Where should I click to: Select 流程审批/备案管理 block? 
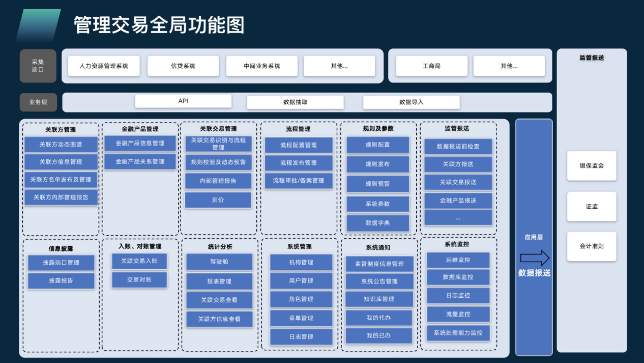pyautogui.click(x=299, y=180)
